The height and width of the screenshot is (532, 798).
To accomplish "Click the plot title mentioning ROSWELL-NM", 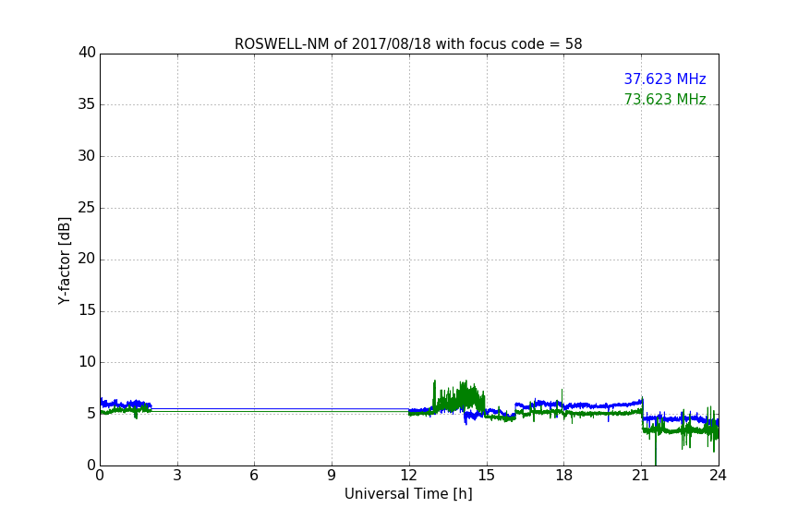I will pyautogui.click(x=408, y=44).
